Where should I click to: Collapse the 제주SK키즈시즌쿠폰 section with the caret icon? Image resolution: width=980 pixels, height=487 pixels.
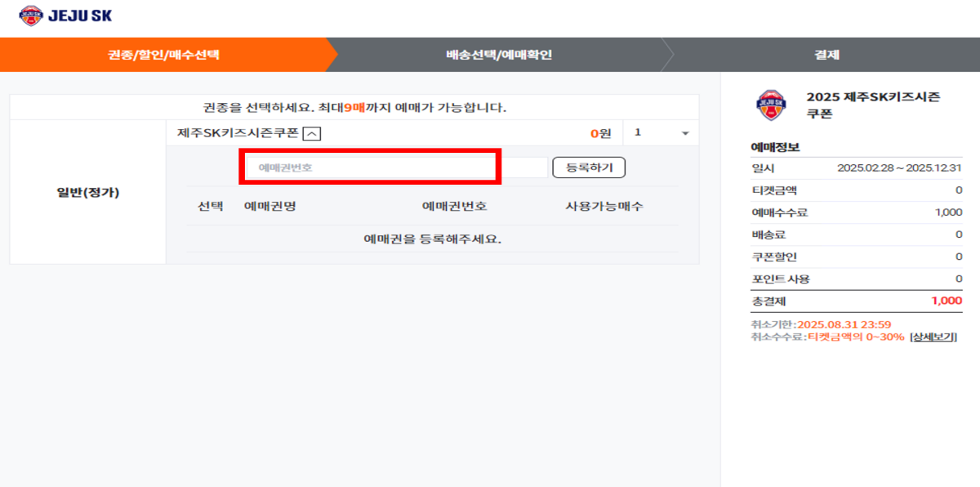click(x=312, y=134)
